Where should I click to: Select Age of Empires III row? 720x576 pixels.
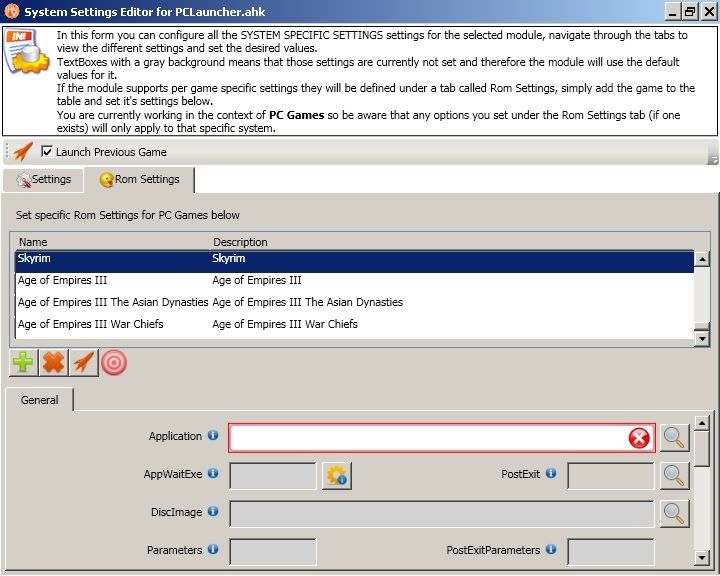(x=354, y=280)
